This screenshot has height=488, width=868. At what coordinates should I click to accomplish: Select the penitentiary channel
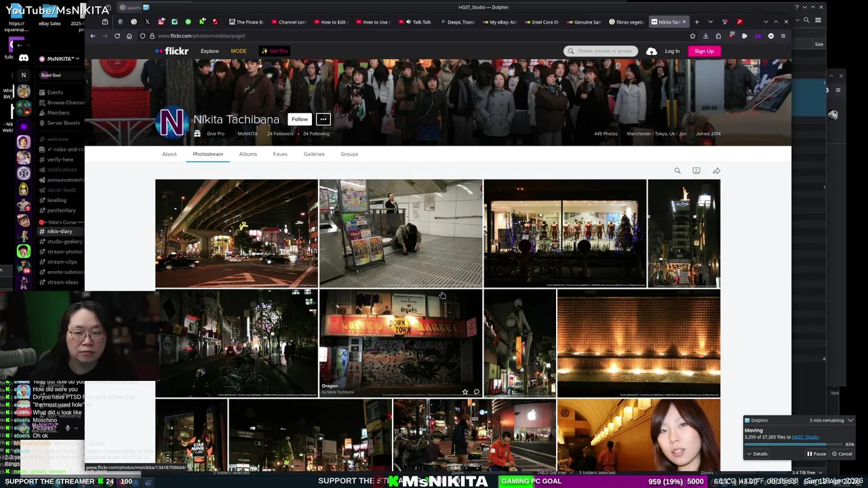[x=61, y=210]
